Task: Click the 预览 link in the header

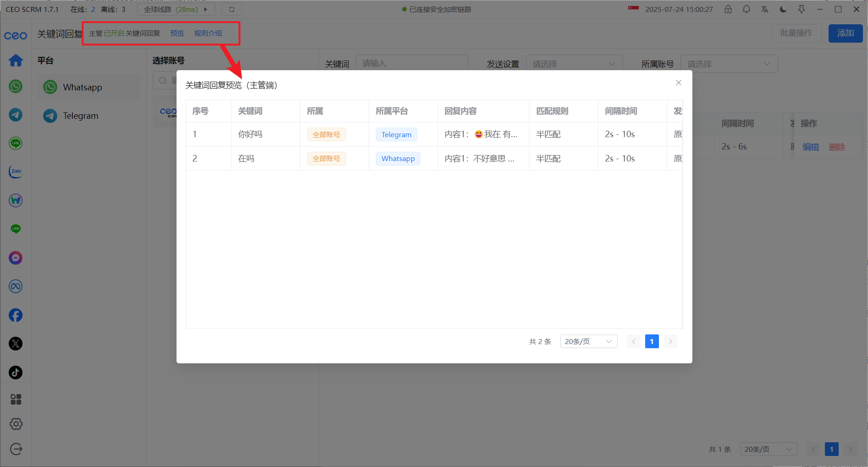Action: [177, 33]
